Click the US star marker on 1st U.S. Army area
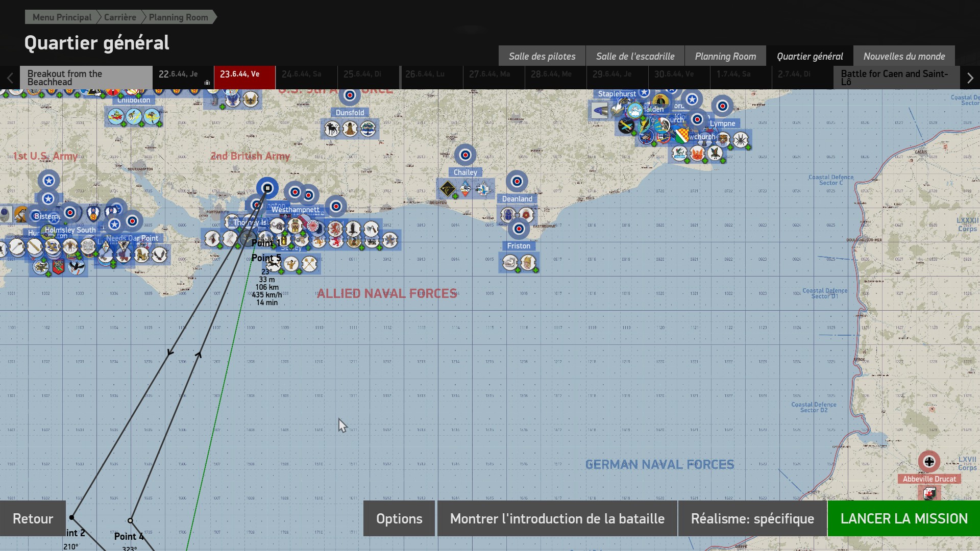This screenshot has height=551, width=980. 48,181
